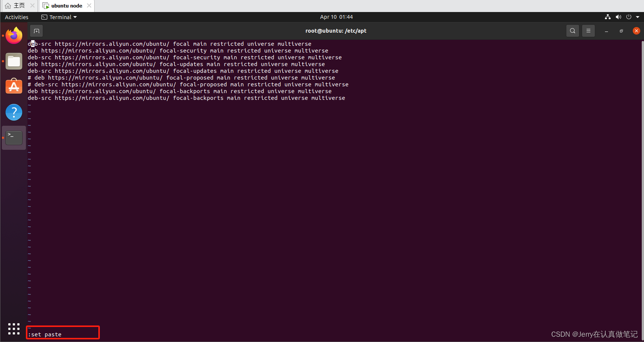Open the terminal search
644x342 pixels.
click(x=572, y=31)
